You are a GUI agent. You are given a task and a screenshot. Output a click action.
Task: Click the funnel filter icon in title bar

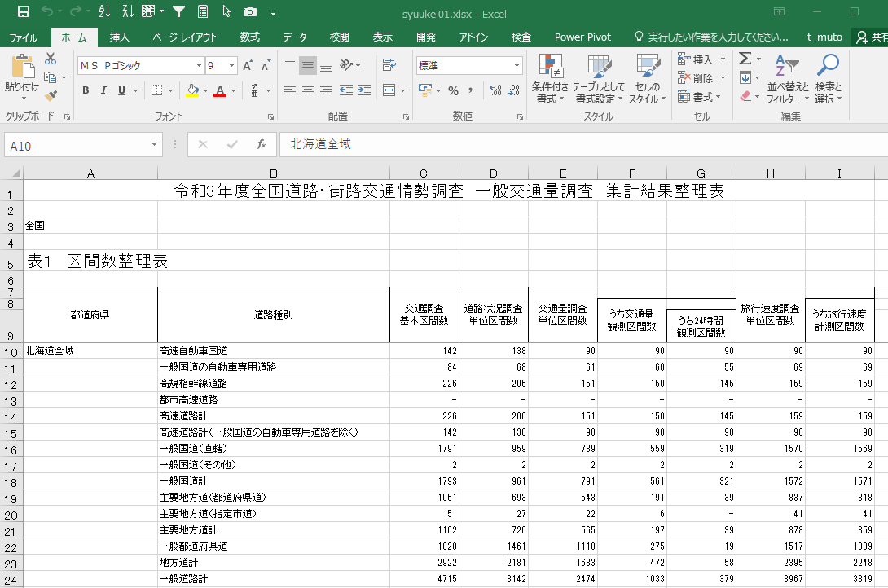coord(178,11)
